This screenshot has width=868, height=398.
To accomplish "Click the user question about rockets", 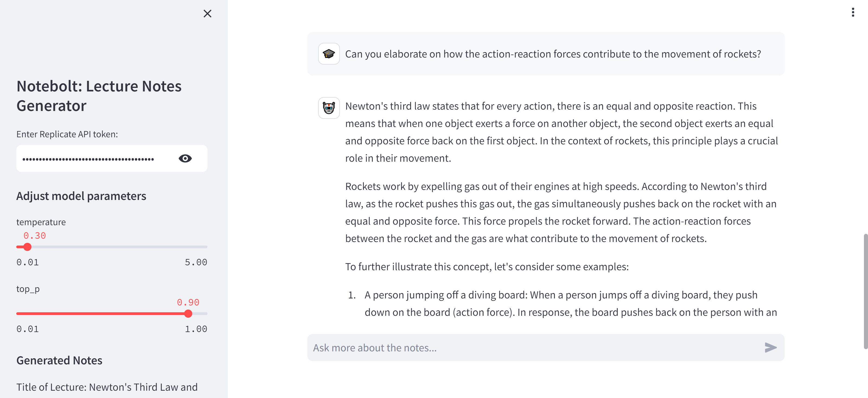I will [x=553, y=54].
